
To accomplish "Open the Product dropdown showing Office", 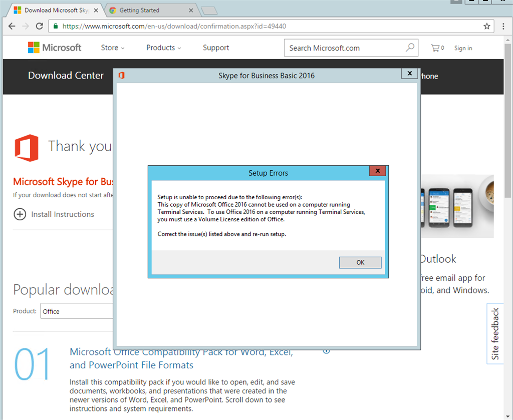I will 77,311.
